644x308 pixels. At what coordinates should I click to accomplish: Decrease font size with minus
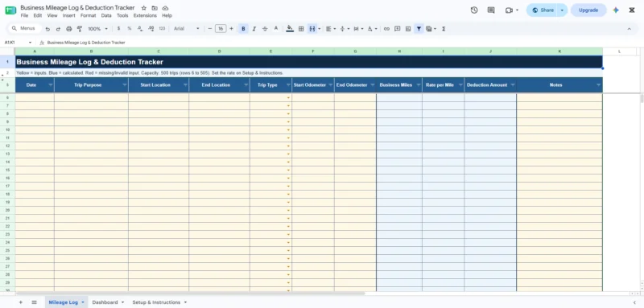[210, 29]
